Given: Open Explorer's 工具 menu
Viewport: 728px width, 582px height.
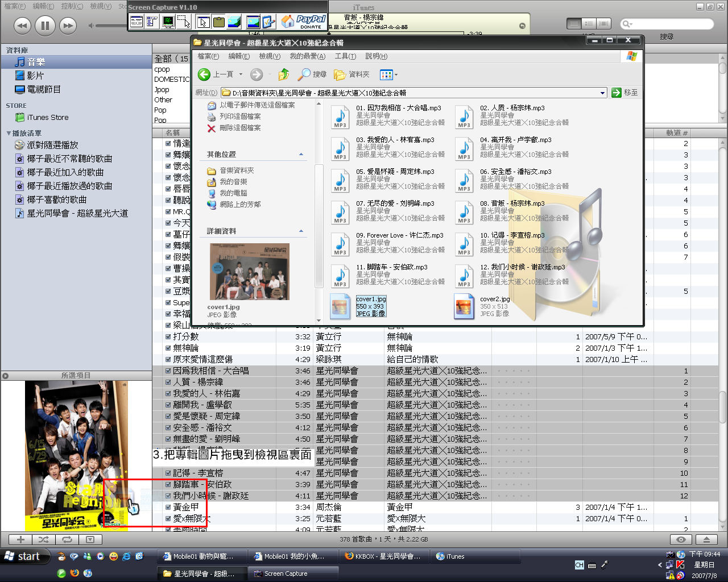Looking at the screenshot, I should coord(345,56).
